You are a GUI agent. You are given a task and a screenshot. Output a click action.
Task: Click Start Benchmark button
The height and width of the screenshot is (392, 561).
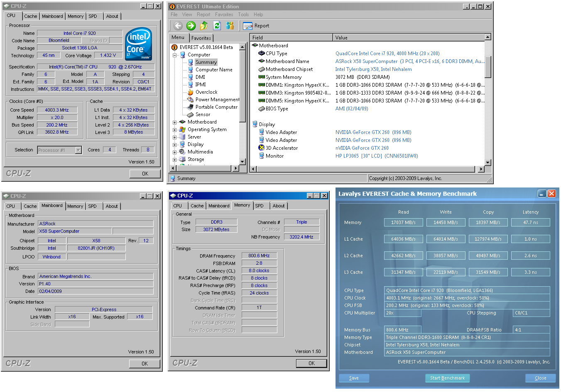(x=448, y=378)
